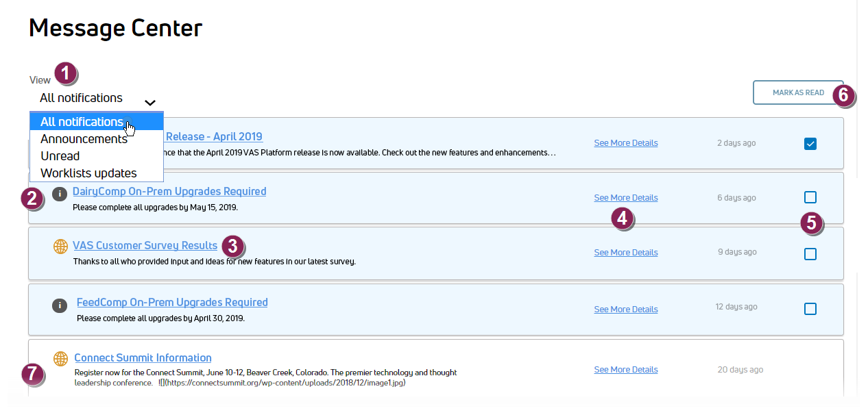Click the info icon beside DairyComp On-Prem Upgrades
Viewport: 868px width, 415px height.
(60, 194)
